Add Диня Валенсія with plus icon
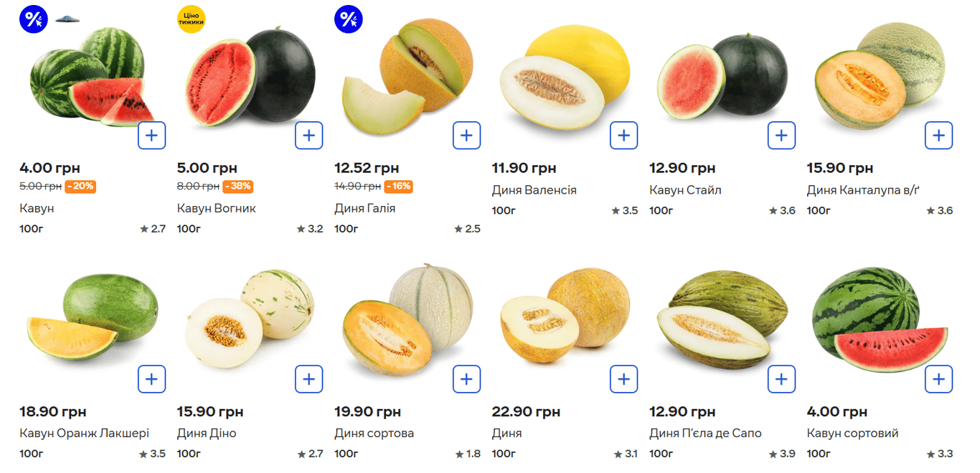Image resolution: width=980 pixels, height=473 pixels. (x=624, y=136)
